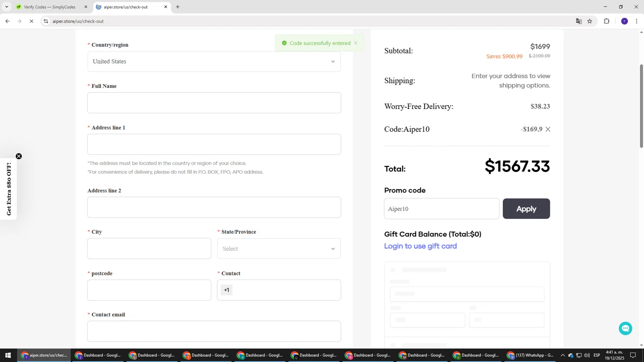The image size is (644, 362).
Task: Open the tab search chevron in Chrome
Action: click(x=6, y=7)
